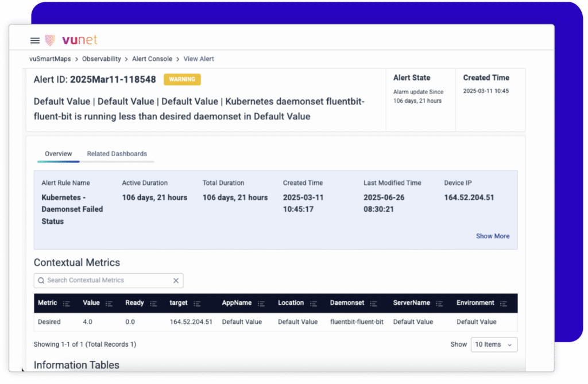Screen dimensions: 588x384
Task: Open the hamburger navigation menu
Action: (x=35, y=40)
